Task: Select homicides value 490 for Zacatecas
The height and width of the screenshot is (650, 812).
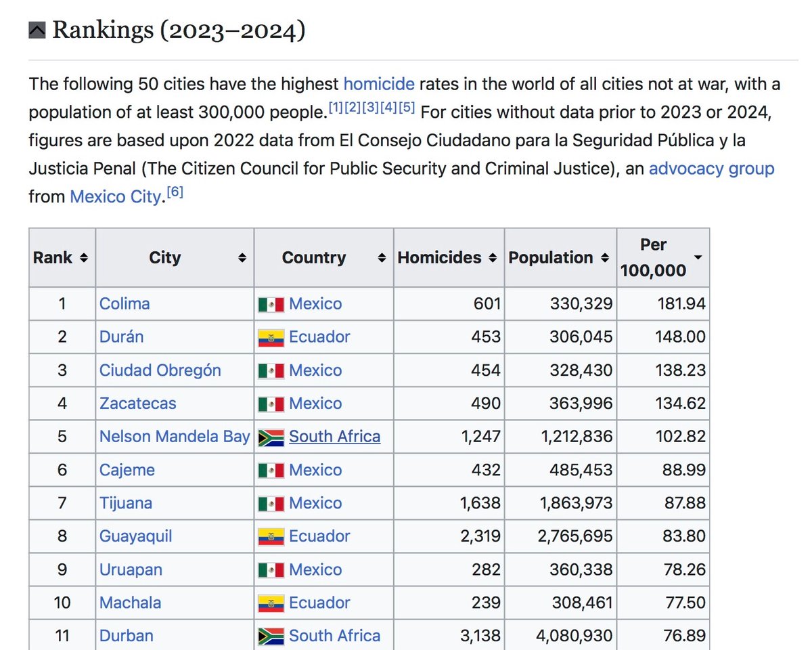Action: coord(487,404)
